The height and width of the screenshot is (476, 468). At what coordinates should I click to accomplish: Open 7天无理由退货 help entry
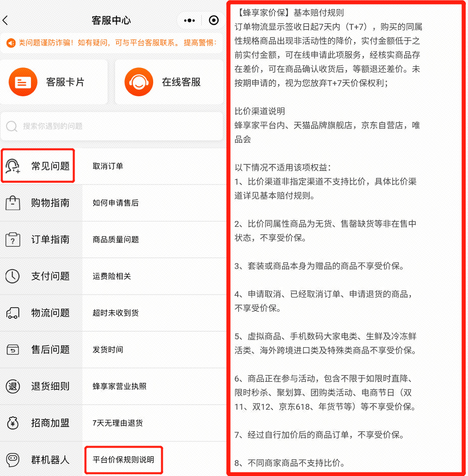point(118,423)
